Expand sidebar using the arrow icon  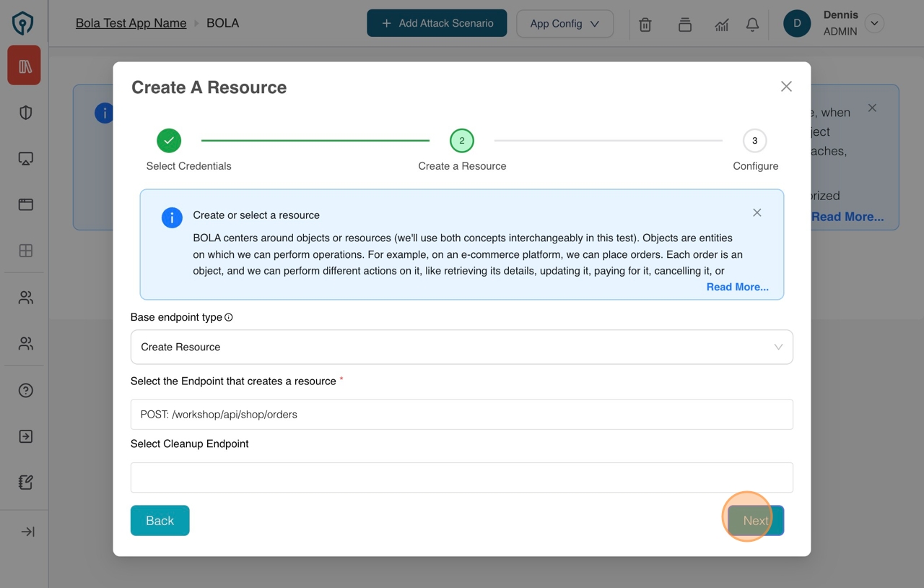coord(27,532)
